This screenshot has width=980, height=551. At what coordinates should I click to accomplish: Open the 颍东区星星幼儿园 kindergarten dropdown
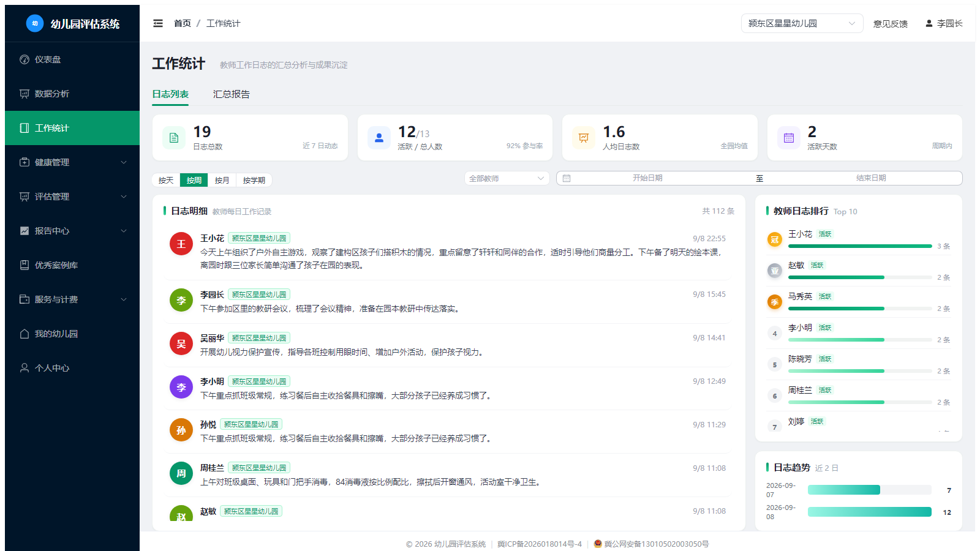click(802, 23)
